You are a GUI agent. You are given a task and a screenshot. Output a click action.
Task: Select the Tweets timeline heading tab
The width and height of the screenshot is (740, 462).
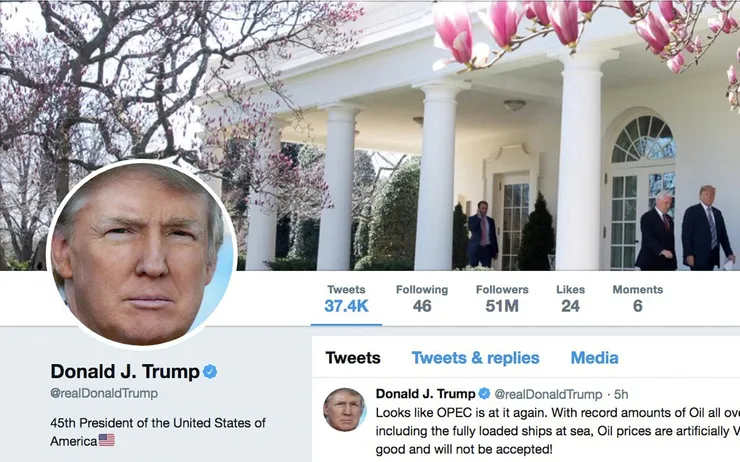(353, 358)
